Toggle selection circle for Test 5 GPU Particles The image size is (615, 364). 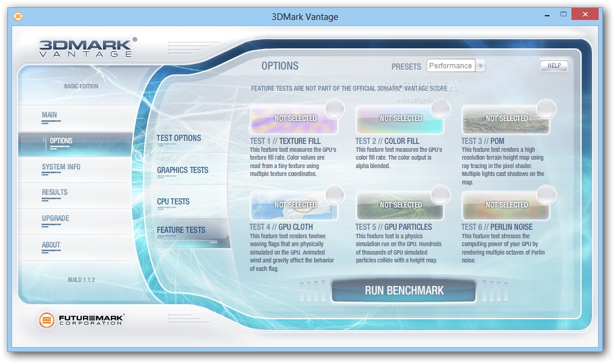click(440, 195)
